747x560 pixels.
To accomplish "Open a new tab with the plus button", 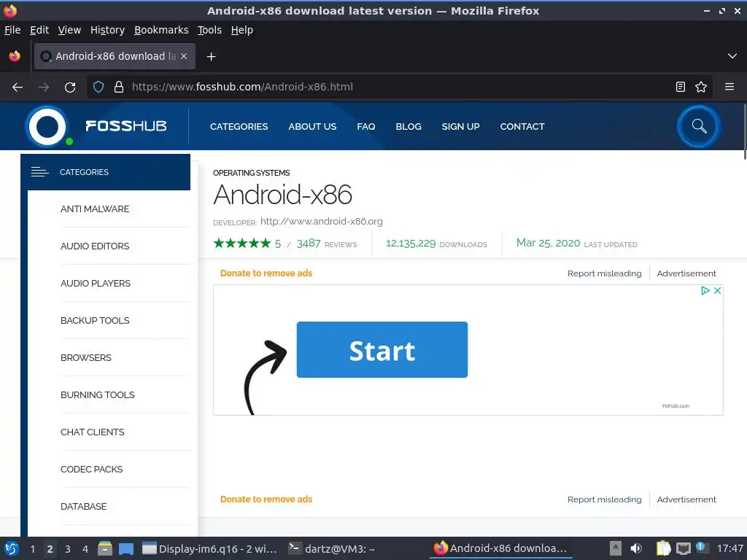I will tap(211, 57).
